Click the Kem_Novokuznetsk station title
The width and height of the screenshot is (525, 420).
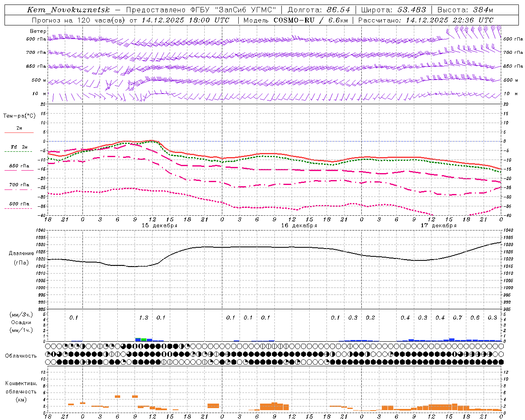[x=68, y=10]
